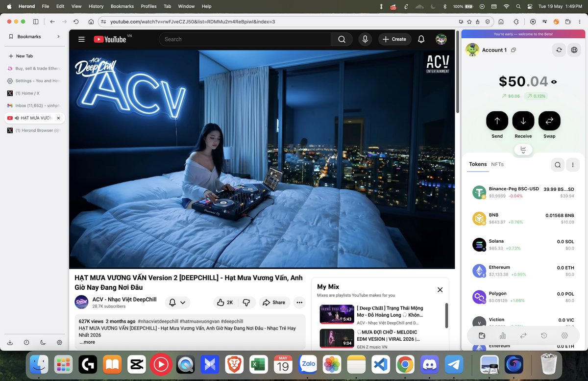Toggle portfolio chart expander under Swap
588x381 pixels.
tap(523, 150)
